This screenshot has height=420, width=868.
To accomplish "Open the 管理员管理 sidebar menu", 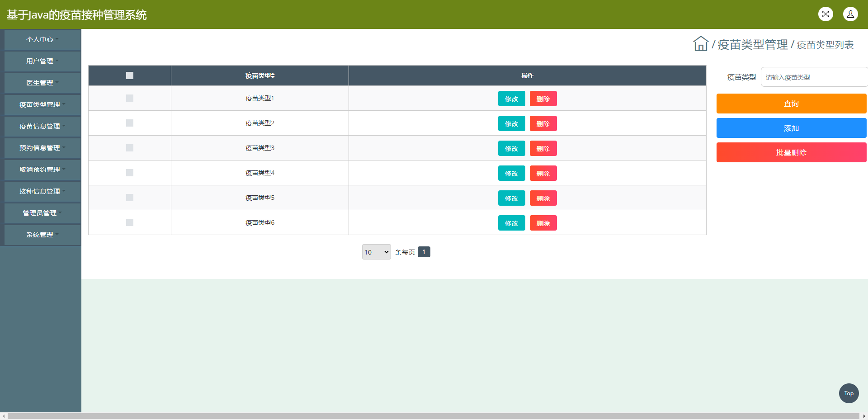I will (42, 213).
